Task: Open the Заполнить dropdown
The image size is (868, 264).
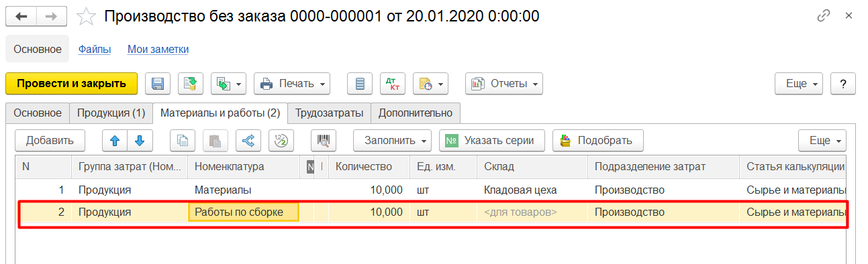Action: click(x=393, y=141)
